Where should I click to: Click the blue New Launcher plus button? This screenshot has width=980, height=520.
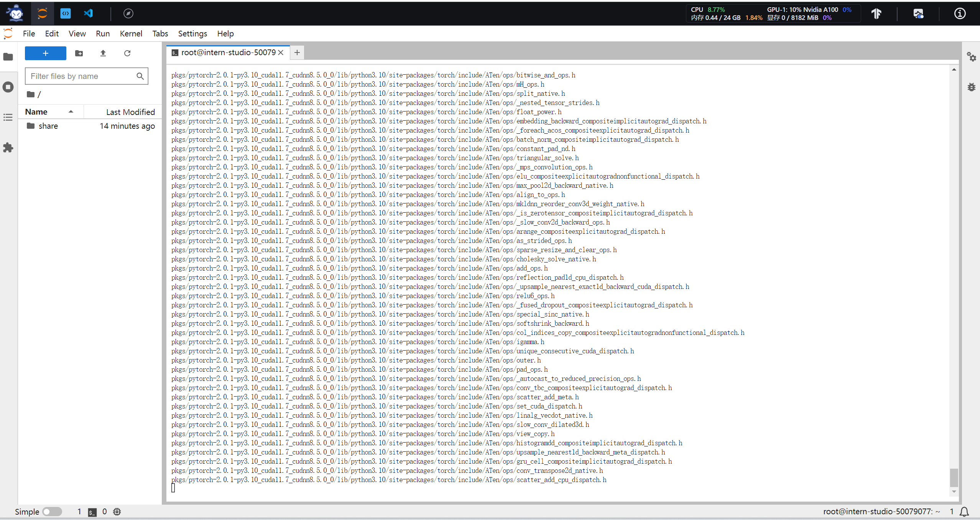46,53
